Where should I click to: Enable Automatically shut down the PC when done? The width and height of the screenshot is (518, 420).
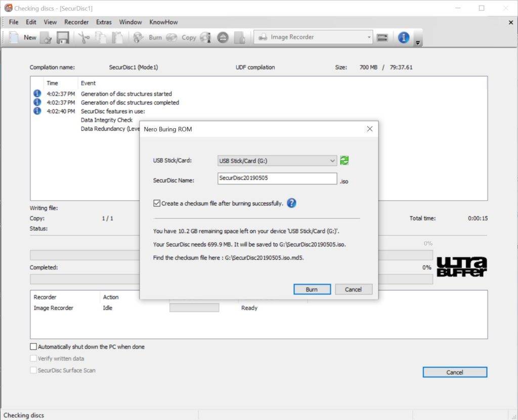point(33,347)
